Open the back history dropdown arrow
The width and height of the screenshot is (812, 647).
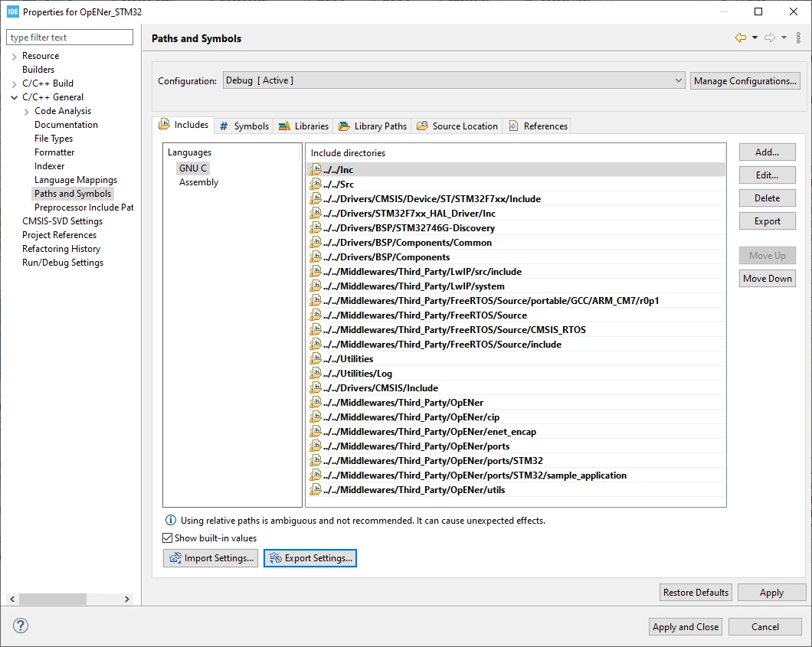[755, 38]
